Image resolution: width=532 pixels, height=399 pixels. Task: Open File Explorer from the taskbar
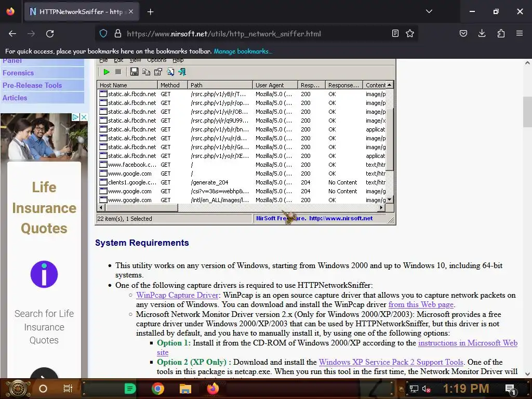click(185, 389)
